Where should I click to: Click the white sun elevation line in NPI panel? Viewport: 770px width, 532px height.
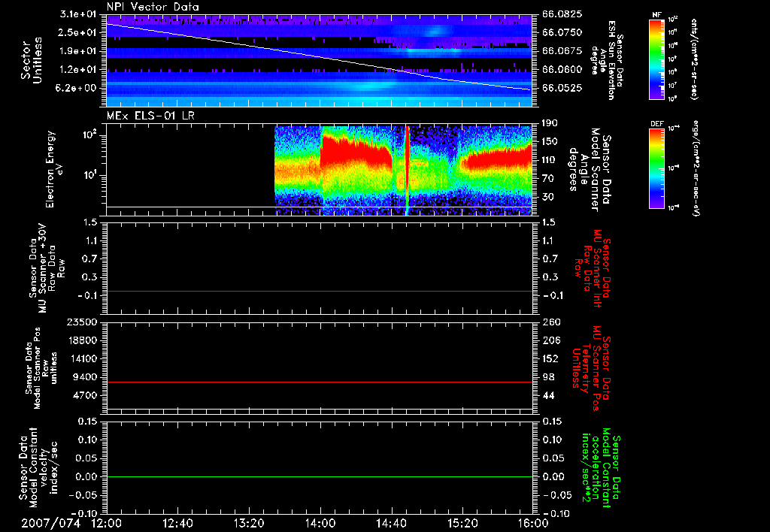coord(319,57)
